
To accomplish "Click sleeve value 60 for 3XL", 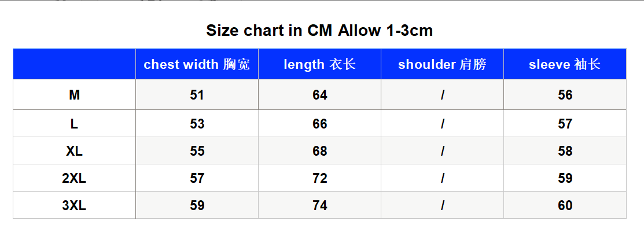I will pyautogui.click(x=565, y=205).
